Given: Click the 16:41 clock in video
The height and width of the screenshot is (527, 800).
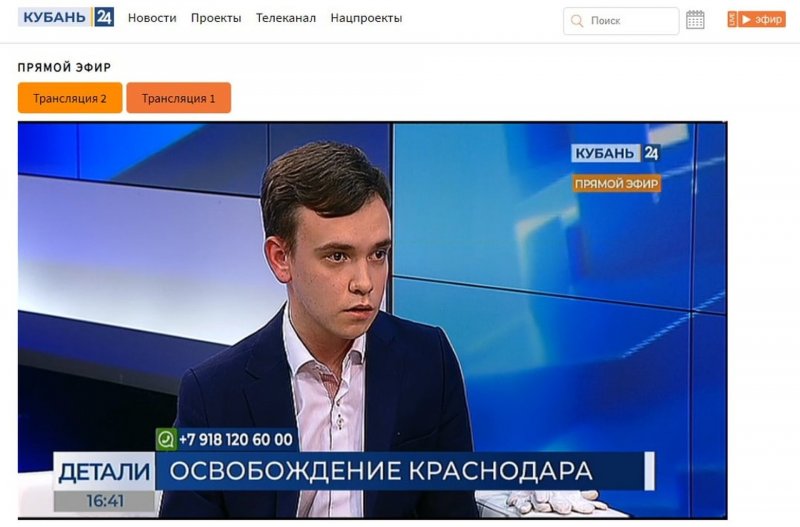Looking at the screenshot, I should [105, 501].
